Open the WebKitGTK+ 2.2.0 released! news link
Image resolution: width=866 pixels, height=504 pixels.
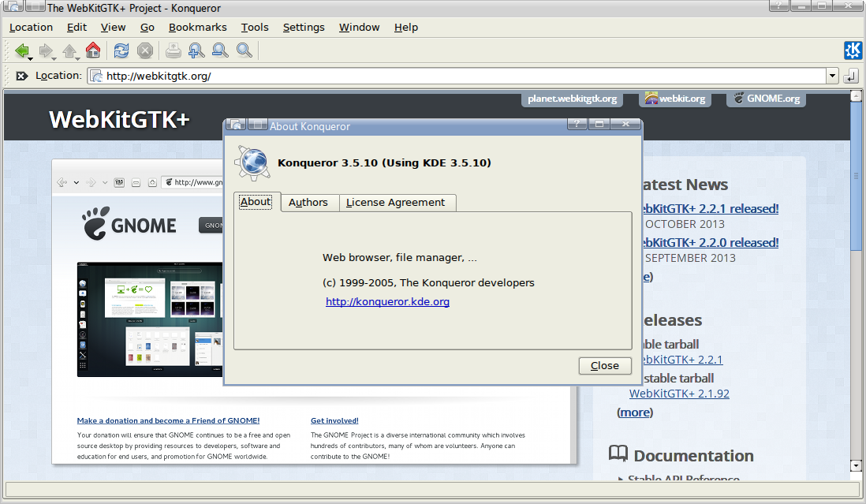click(711, 242)
